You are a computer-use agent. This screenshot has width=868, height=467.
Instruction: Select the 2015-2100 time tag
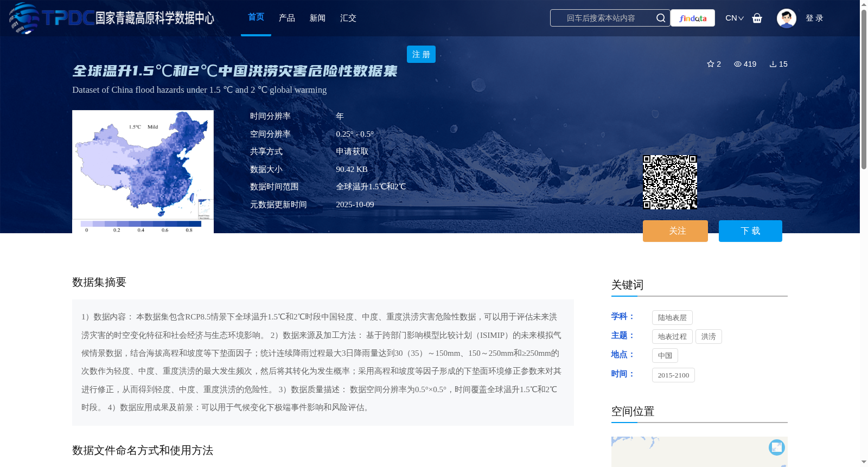pos(673,375)
